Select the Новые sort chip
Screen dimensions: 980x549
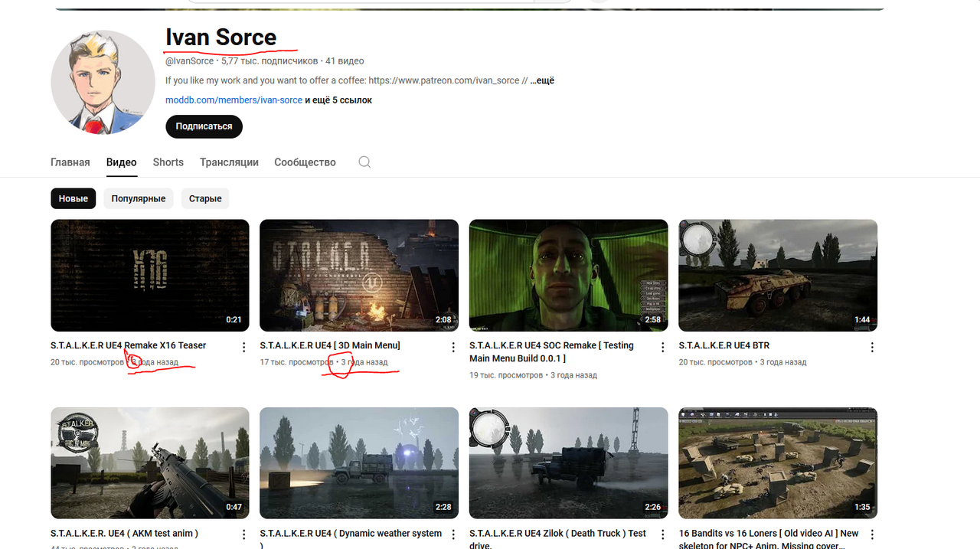[73, 198]
